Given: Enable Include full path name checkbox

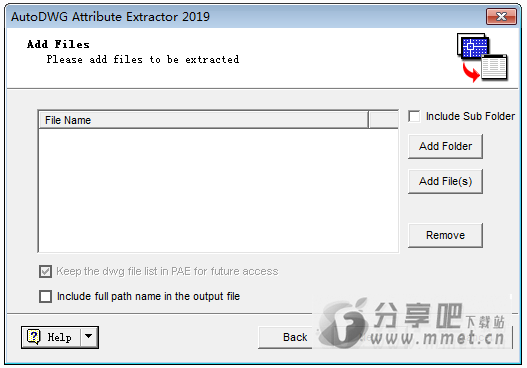Looking at the screenshot, I should coord(45,296).
